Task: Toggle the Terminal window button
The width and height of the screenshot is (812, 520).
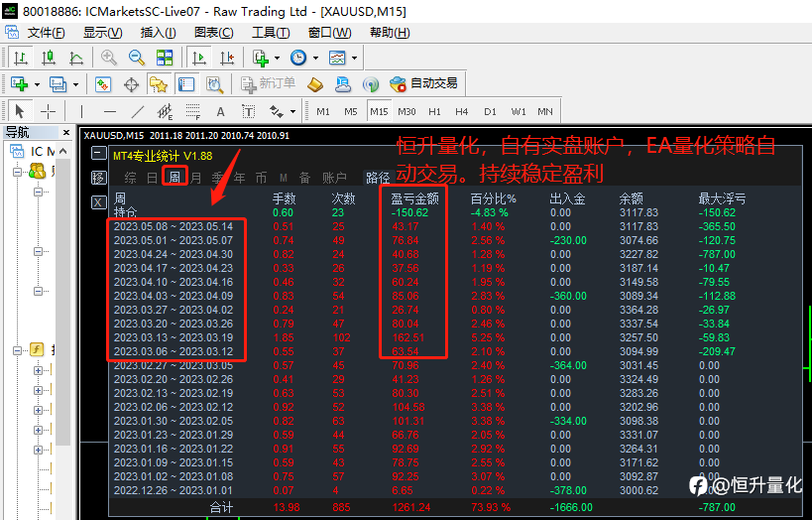Action: (x=186, y=84)
